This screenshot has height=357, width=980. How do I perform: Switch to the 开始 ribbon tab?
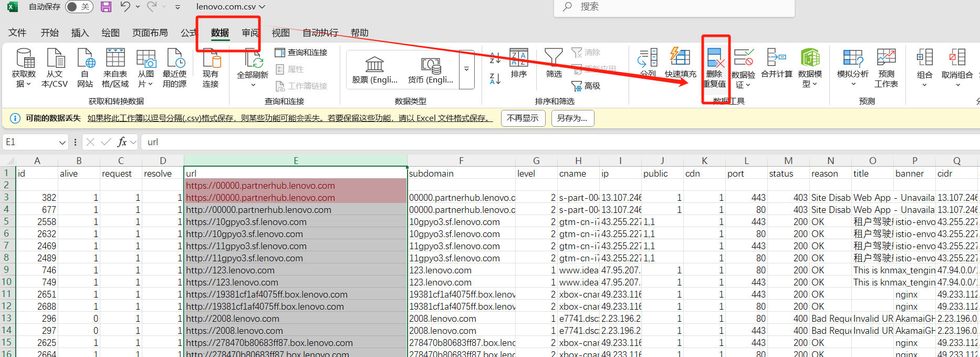point(50,33)
